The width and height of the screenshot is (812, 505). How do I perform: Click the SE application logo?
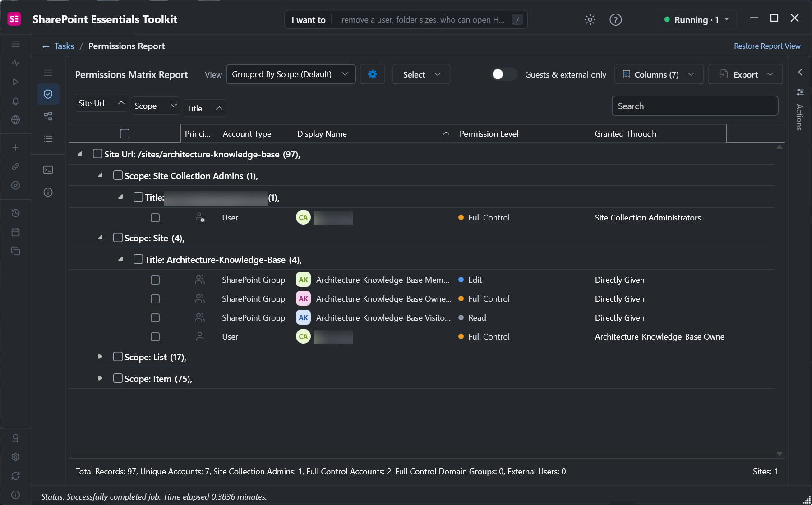click(14, 19)
